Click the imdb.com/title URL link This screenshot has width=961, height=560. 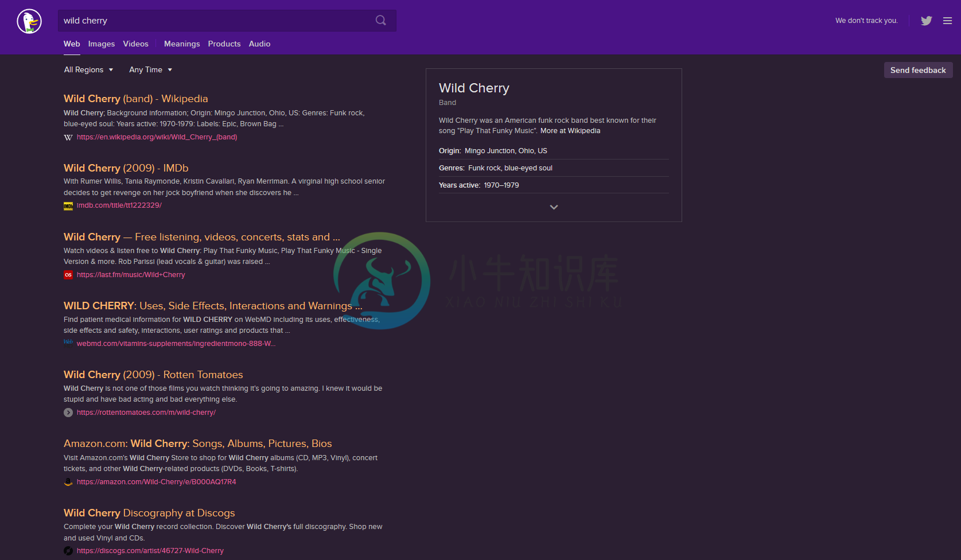[x=119, y=205]
